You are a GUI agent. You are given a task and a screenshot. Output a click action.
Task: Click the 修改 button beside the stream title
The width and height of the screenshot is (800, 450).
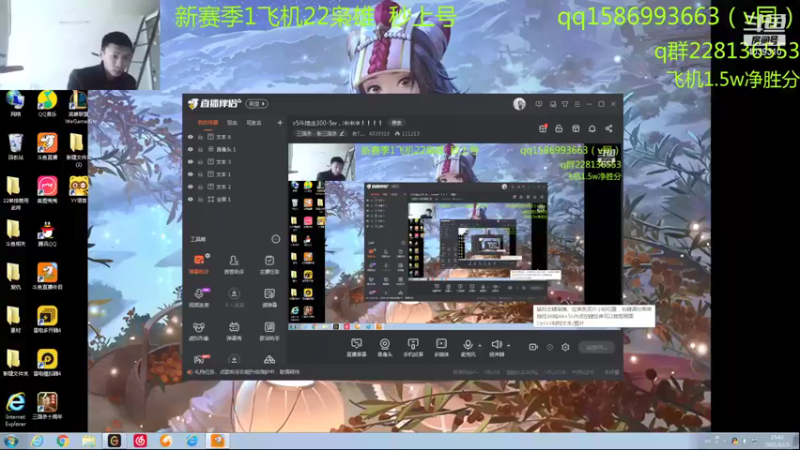396,123
